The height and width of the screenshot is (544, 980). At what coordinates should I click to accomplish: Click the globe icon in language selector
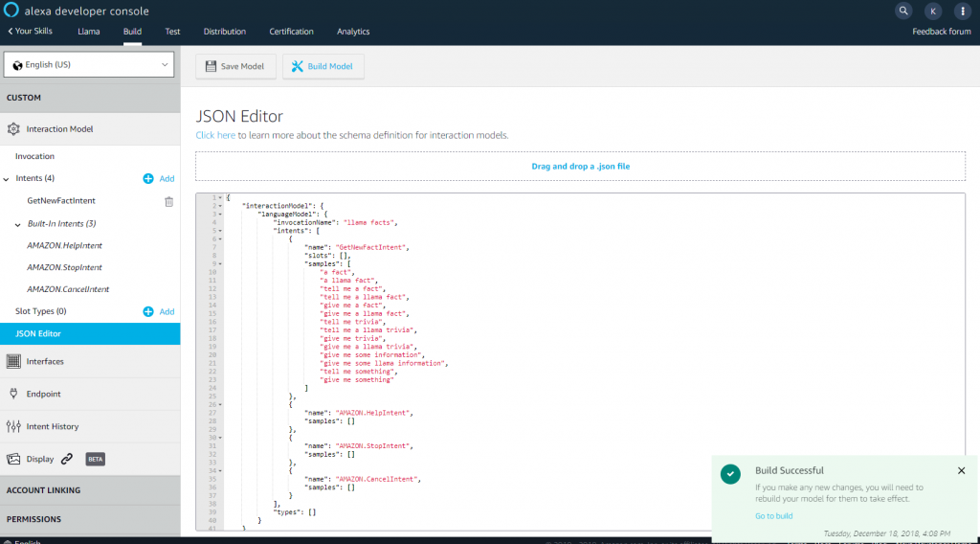point(17,65)
